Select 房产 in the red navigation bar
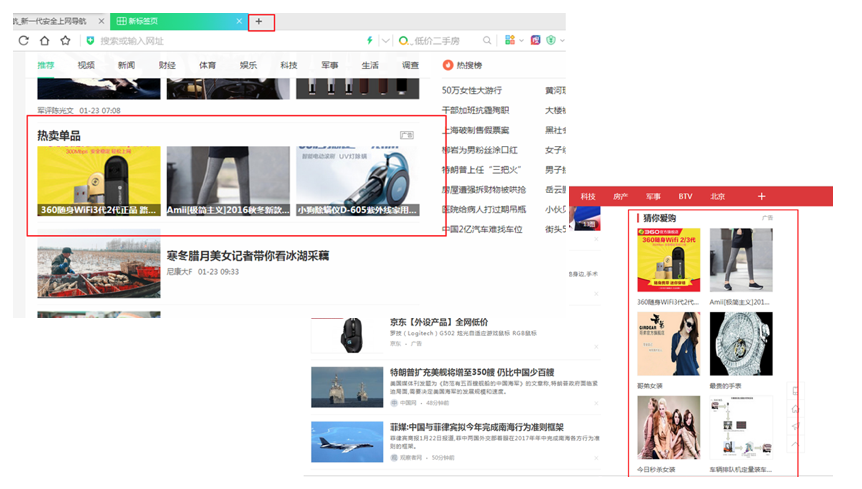Image resolution: width=862 pixels, height=489 pixels. tap(620, 197)
